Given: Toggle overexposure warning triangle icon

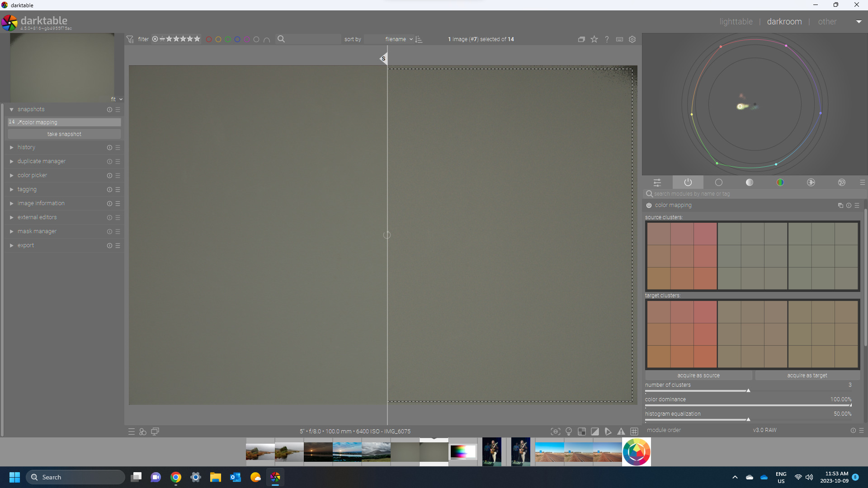Looking at the screenshot, I should tap(595, 432).
